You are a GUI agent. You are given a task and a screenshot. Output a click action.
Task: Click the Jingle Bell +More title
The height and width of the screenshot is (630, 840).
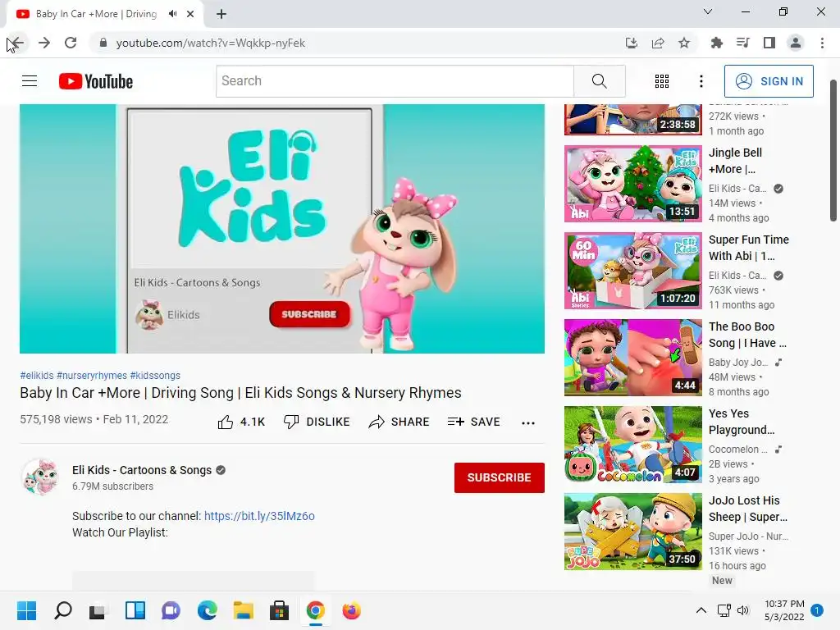(x=735, y=161)
